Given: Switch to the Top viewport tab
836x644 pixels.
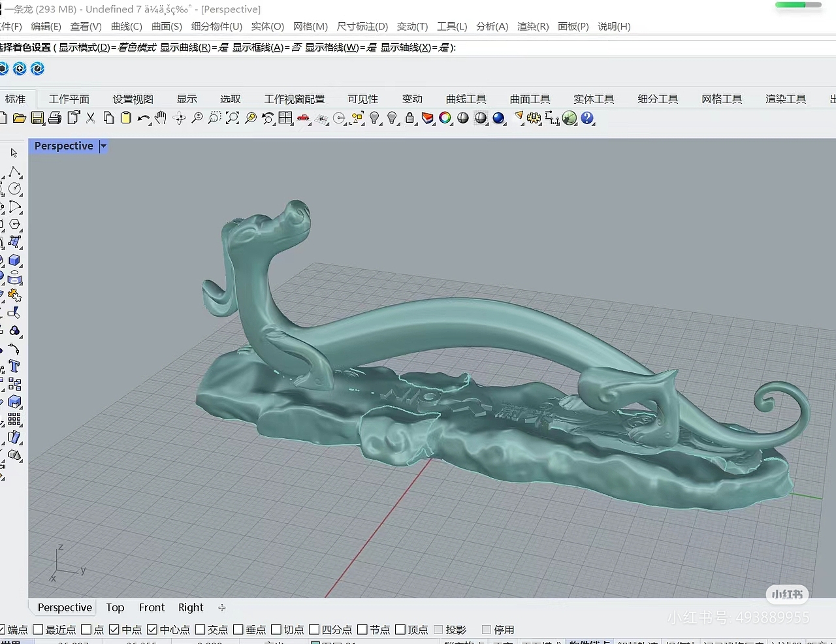Looking at the screenshot, I should 115,607.
